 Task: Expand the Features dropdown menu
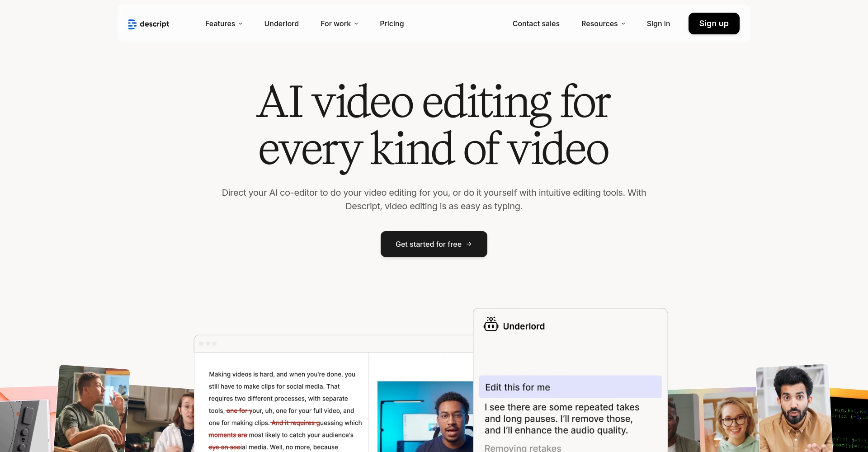pos(223,24)
